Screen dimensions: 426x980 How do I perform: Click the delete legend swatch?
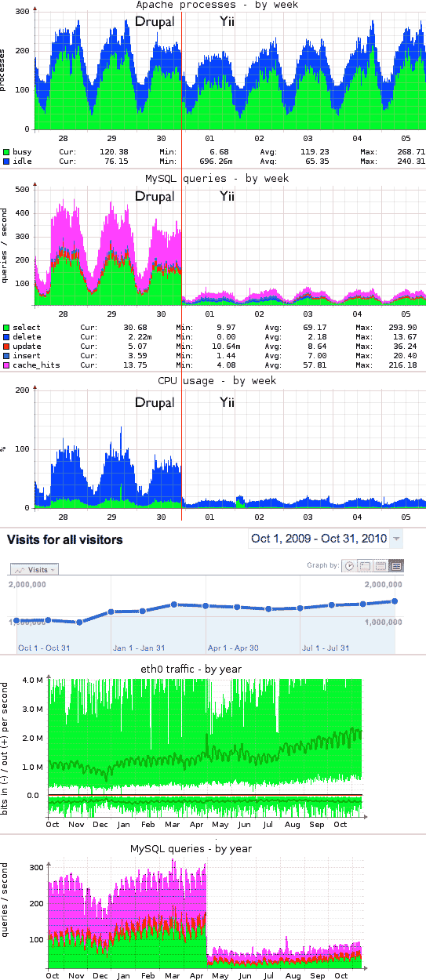(x=5, y=336)
